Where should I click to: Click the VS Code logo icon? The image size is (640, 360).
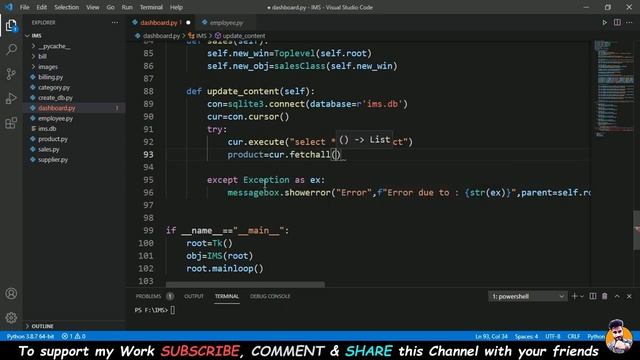[x=9, y=7]
